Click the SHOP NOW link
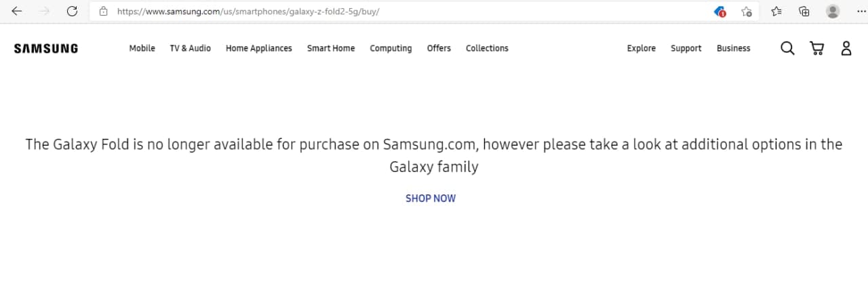This screenshot has height=292, width=868. pyautogui.click(x=431, y=199)
